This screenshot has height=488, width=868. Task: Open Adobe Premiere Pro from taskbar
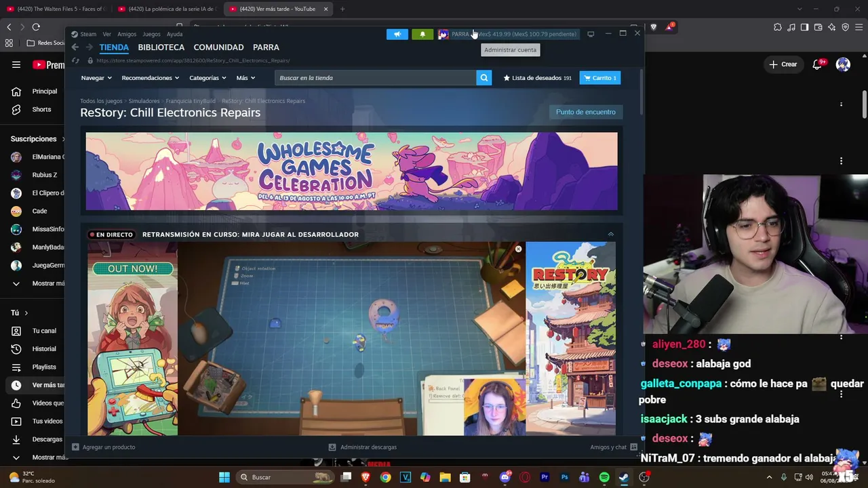(x=545, y=477)
